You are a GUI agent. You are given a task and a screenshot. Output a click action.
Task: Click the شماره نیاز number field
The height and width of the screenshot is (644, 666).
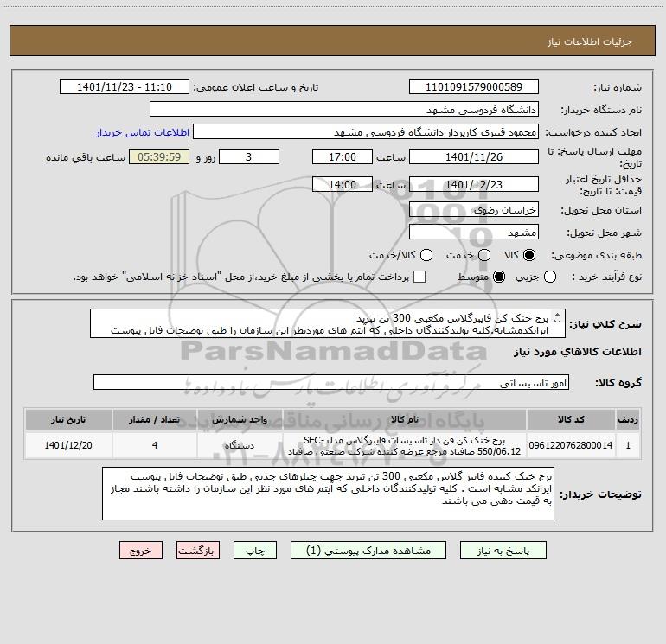[x=474, y=87]
